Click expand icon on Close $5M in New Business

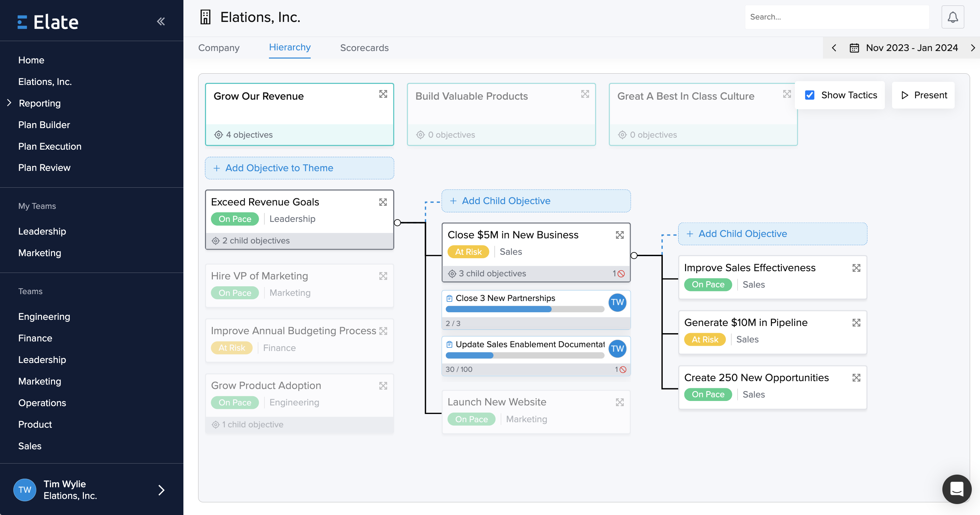tap(619, 235)
